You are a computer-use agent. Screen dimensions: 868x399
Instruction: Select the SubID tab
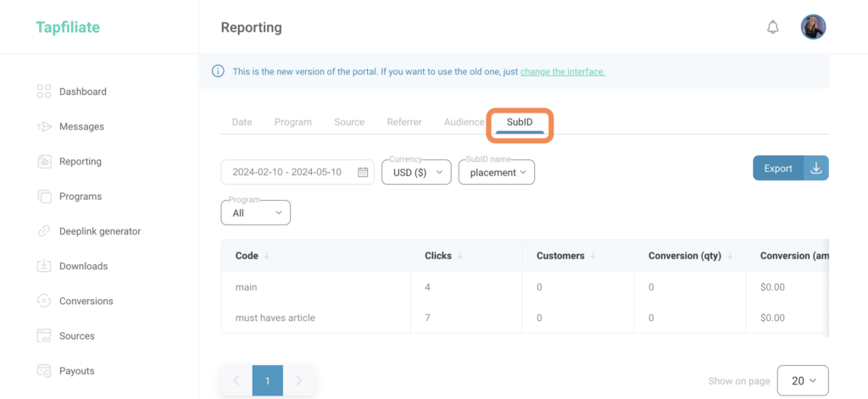click(520, 122)
